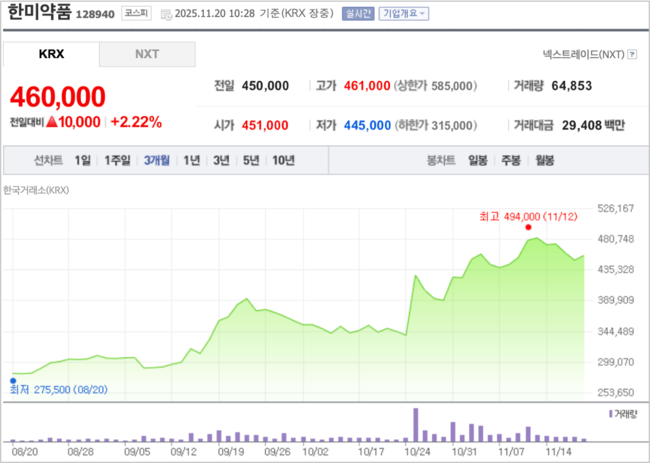Click the NXT help question mark icon
The image size is (650, 463).
click(x=632, y=54)
